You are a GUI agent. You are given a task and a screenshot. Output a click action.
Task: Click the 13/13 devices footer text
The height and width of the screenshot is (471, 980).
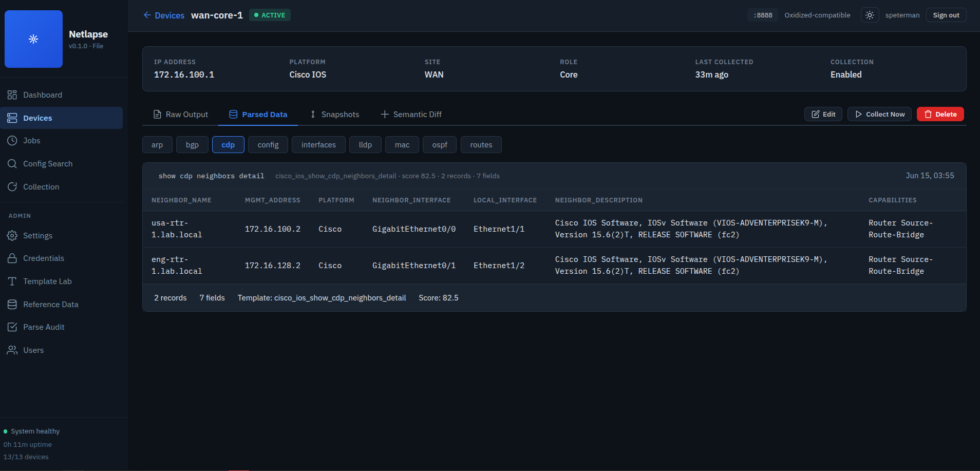pyautogui.click(x=26, y=457)
